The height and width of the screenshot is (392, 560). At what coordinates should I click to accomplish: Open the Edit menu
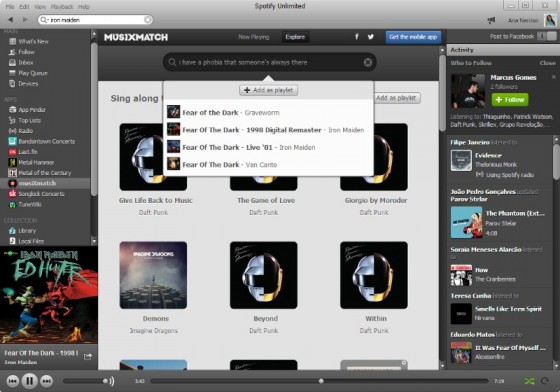click(x=24, y=7)
